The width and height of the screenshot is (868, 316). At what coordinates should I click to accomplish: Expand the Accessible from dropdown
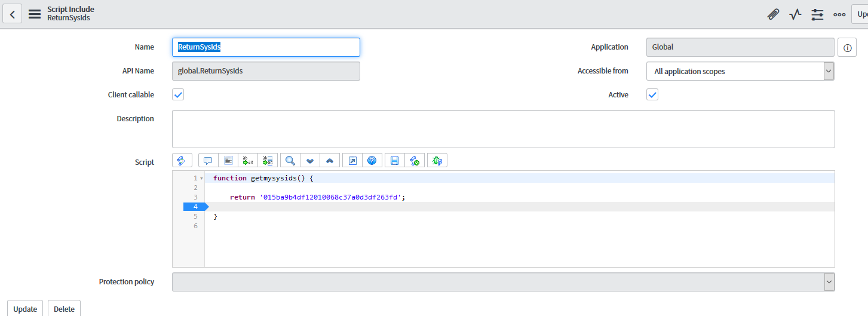click(x=740, y=71)
